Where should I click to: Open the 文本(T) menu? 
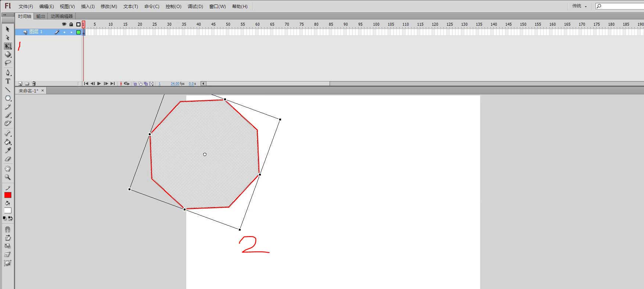click(130, 7)
